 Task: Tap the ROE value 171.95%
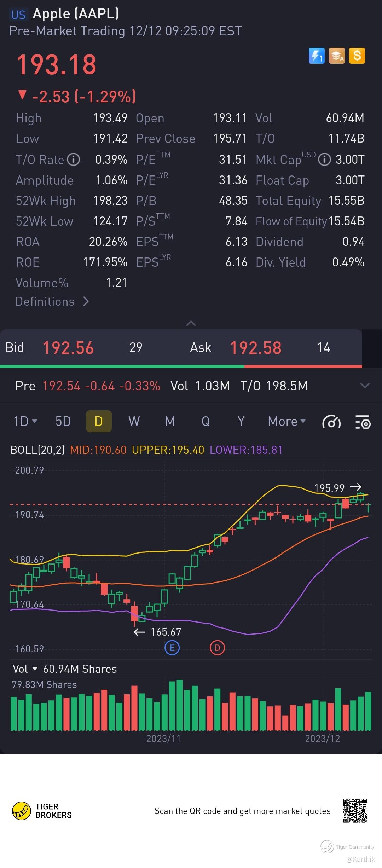coord(105,262)
